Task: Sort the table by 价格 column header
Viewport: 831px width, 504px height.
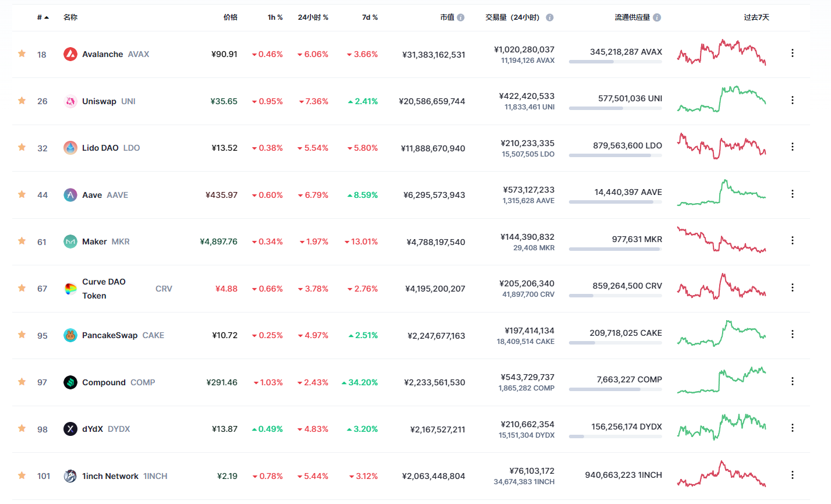Action: pos(231,17)
